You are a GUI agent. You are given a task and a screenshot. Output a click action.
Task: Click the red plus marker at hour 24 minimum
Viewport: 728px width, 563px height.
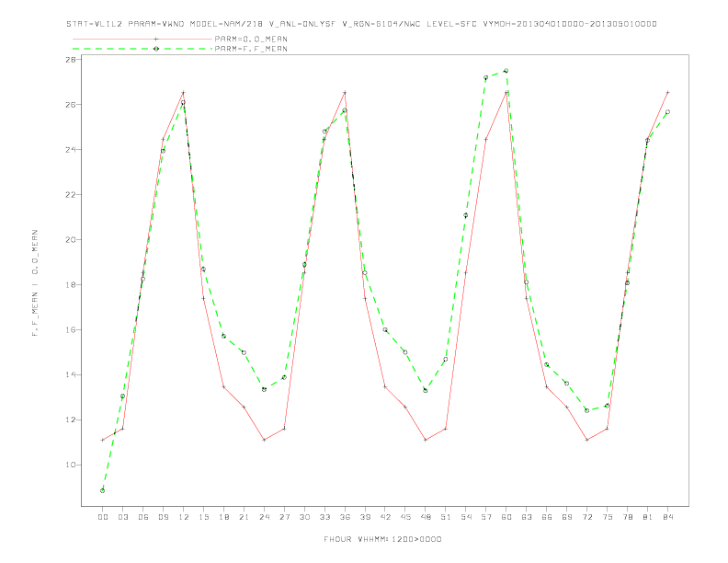click(x=264, y=440)
